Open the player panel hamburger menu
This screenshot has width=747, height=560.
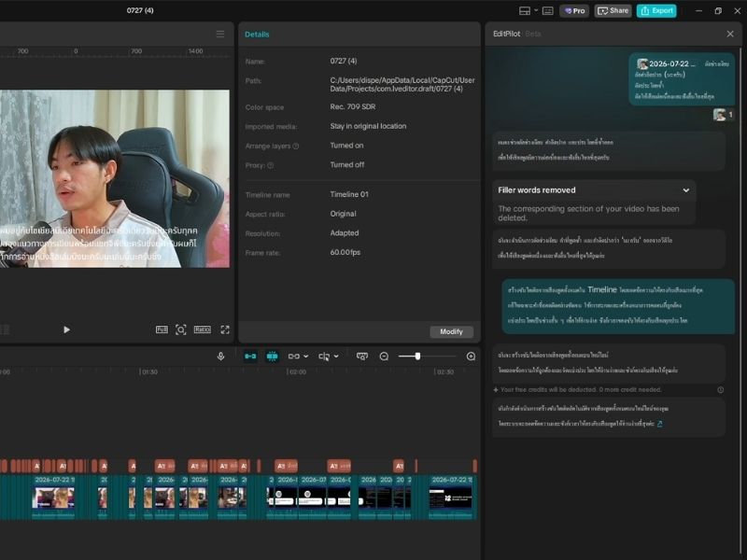(220, 34)
